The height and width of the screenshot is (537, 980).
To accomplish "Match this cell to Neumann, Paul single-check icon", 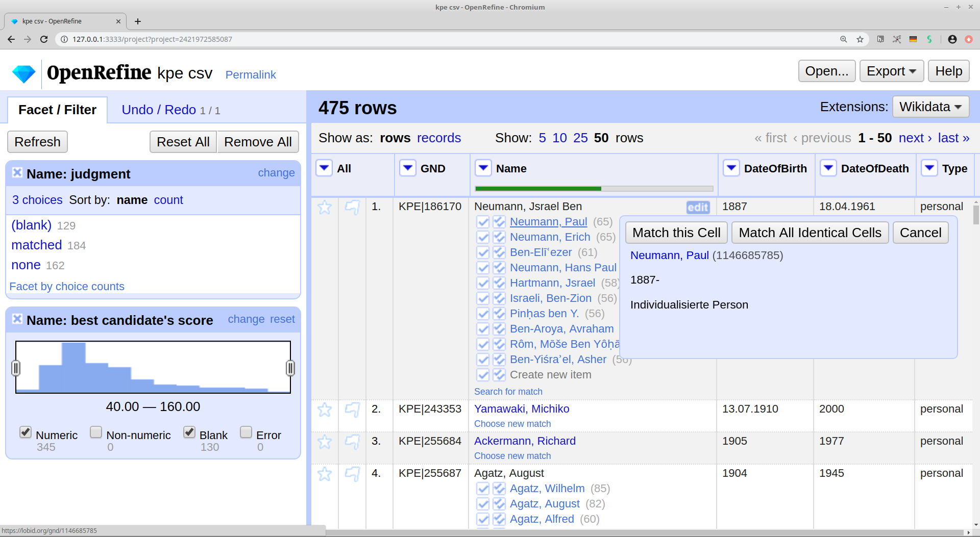I will click(483, 222).
